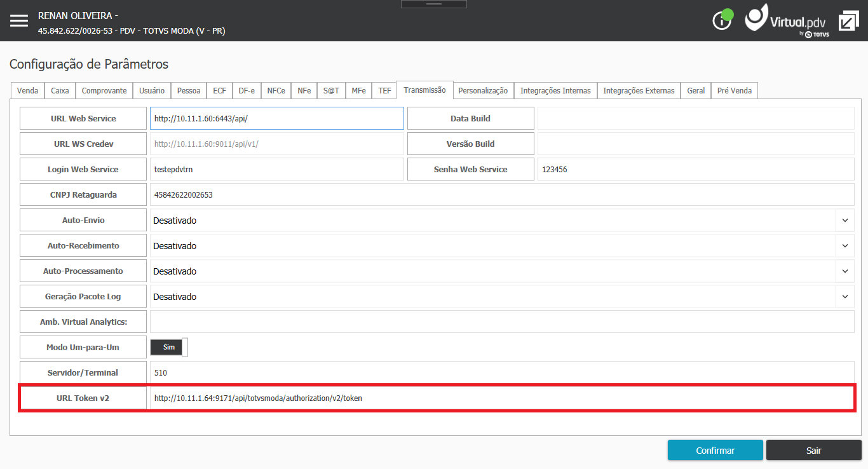Click the Login Web Service label
This screenshot has width=868, height=469.
(83, 169)
